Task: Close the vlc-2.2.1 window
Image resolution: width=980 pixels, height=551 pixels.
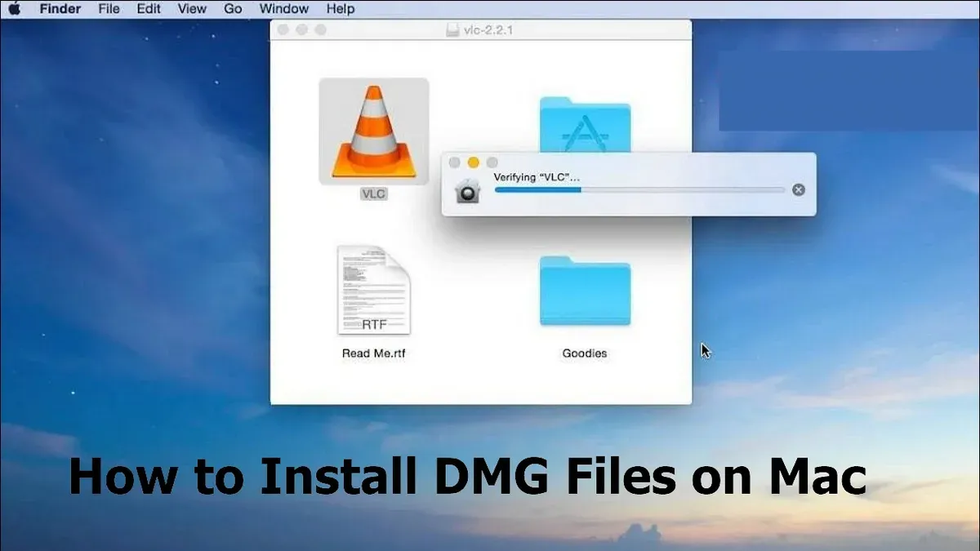Action: 283,30
